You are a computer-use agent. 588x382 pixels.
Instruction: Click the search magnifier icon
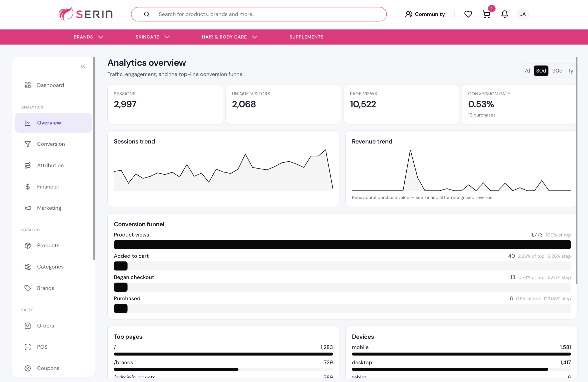(147, 14)
